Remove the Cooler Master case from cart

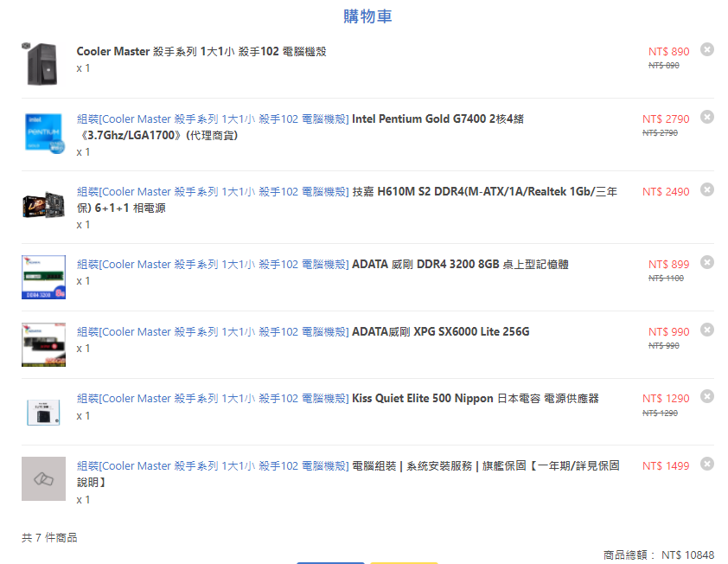pyautogui.click(x=707, y=49)
